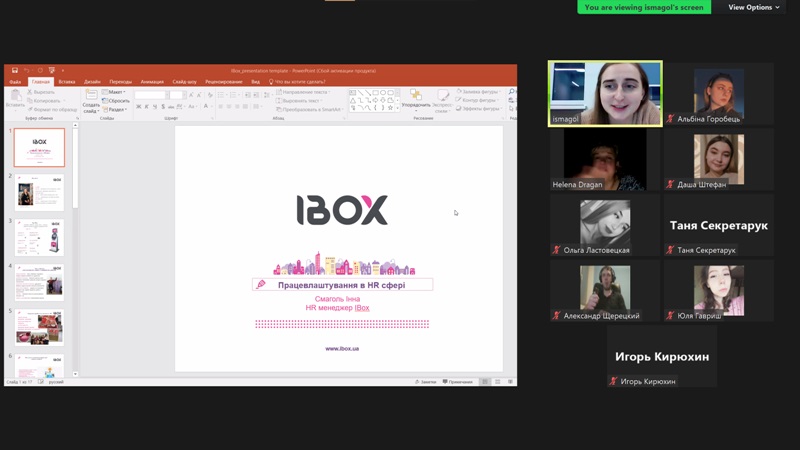Expand the shapes gallery more arrow

point(397,108)
